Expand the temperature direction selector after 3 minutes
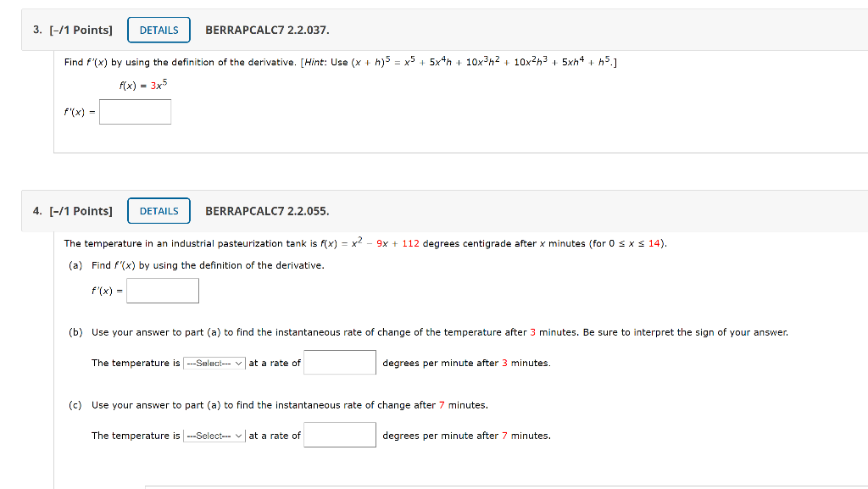The width and height of the screenshot is (868, 489). pyautogui.click(x=214, y=362)
